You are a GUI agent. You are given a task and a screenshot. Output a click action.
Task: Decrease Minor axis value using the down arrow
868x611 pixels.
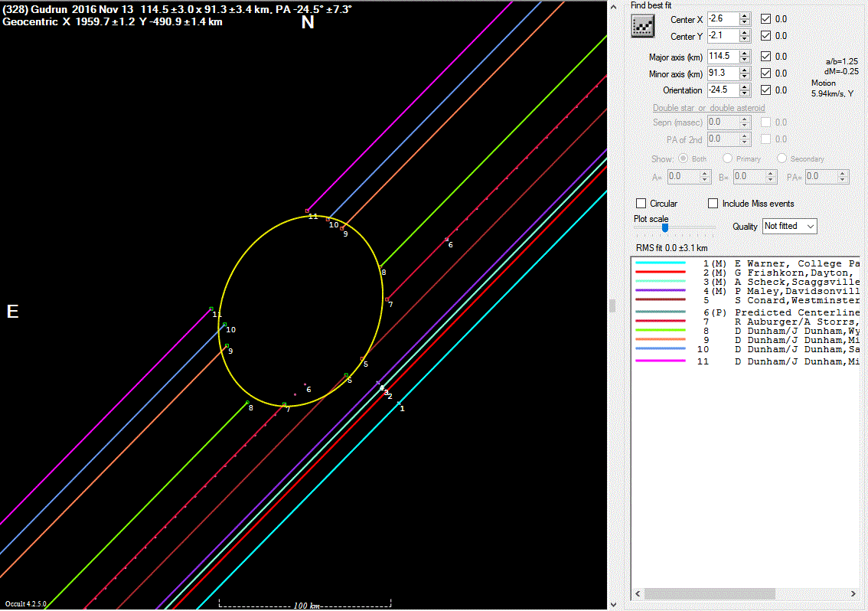click(745, 77)
